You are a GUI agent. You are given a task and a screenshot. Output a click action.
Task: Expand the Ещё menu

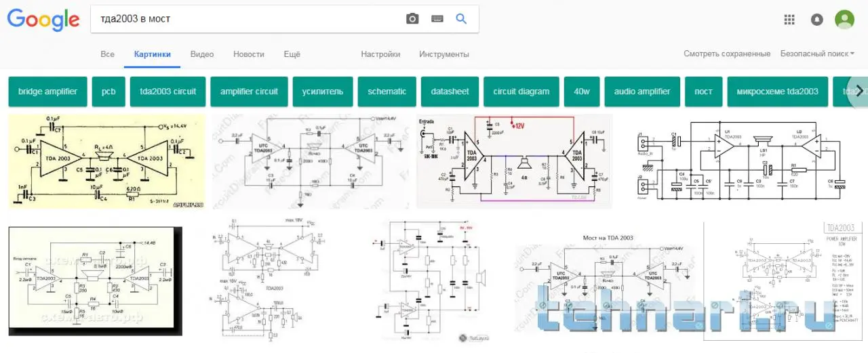click(292, 54)
